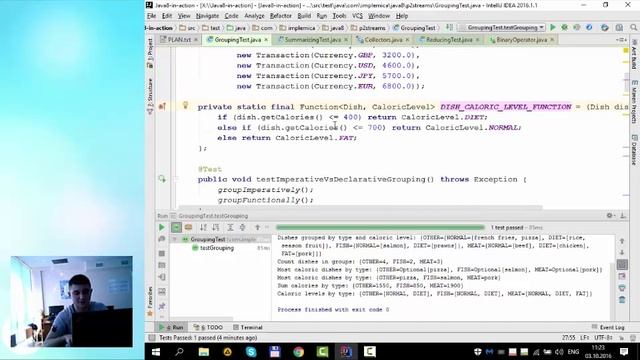Image resolution: width=640 pixels, height=360 pixels.
Task: Toggle show passed tests in Run panel
Action: [176, 227]
